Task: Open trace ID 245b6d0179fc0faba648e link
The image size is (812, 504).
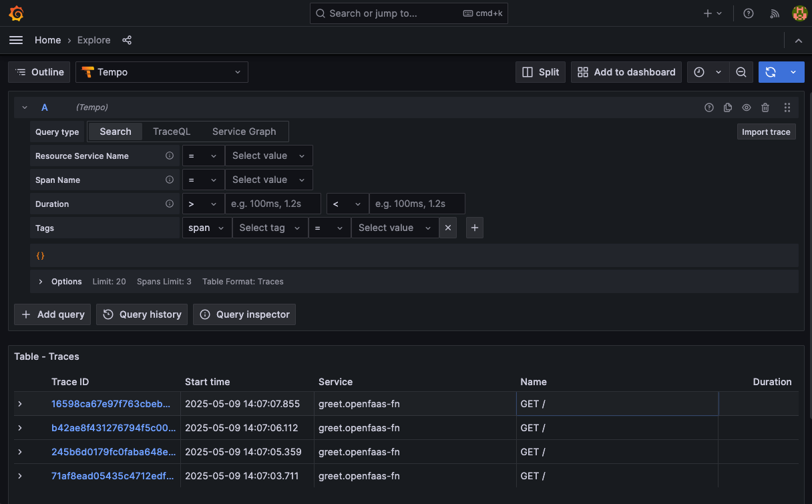Action: tap(114, 452)
